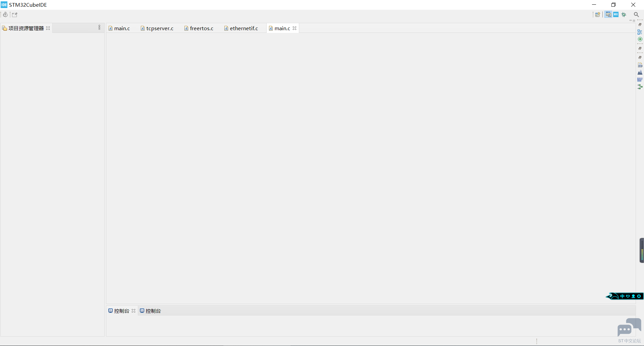This screenshot has height=346, width=644.
Task: Close the active main.c editor tab
Action: pyautogui.click(x=294, y=28)
